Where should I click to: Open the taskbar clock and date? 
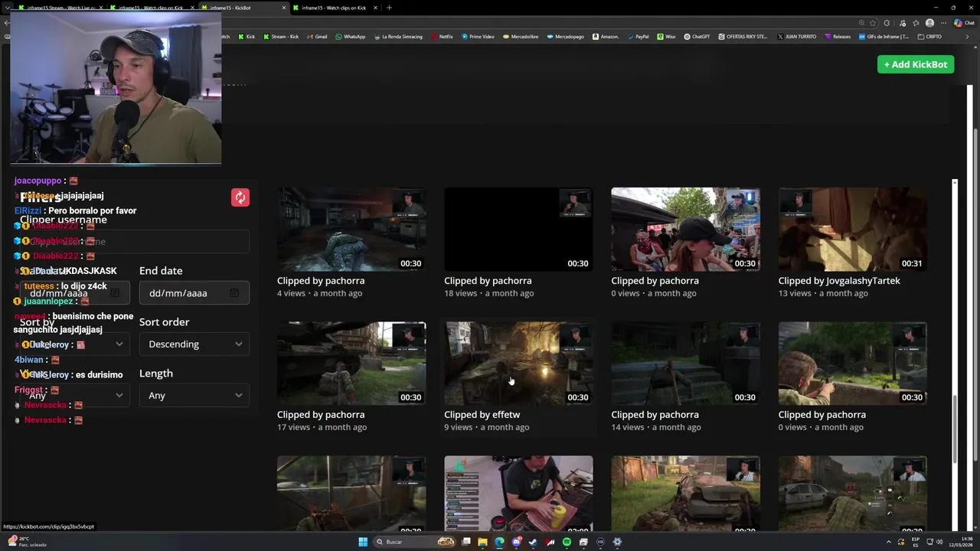962,542
